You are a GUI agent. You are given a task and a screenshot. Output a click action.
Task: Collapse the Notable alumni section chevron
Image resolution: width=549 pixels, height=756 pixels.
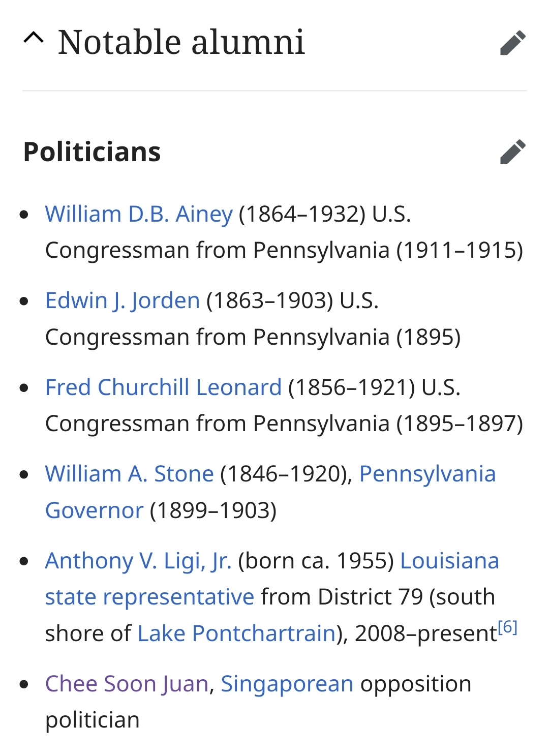tap(34, 39)
